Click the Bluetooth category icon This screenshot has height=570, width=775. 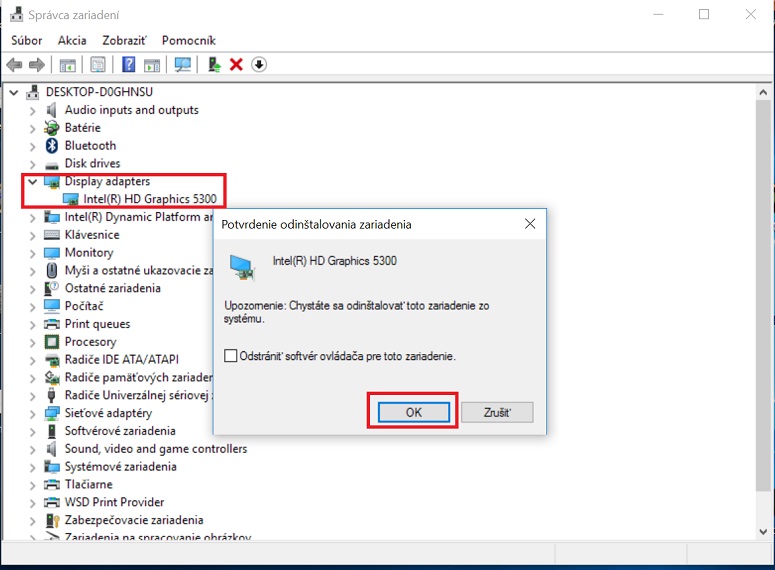52,146
